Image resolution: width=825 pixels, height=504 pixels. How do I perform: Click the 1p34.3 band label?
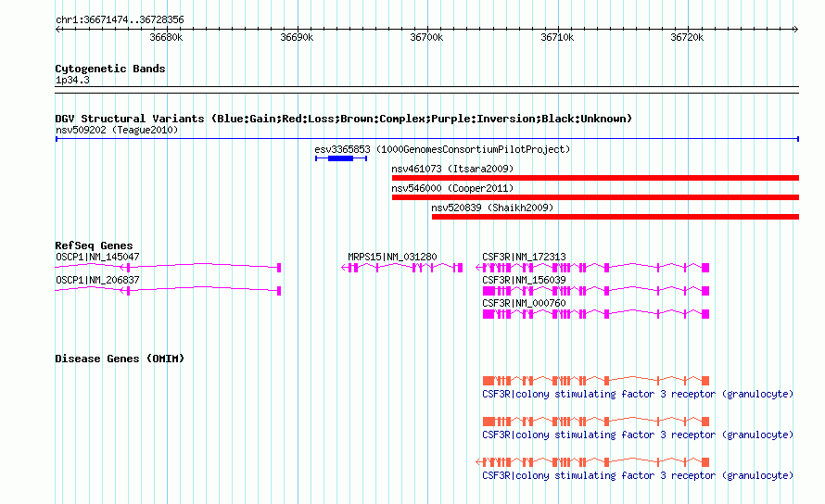[72, 81]
